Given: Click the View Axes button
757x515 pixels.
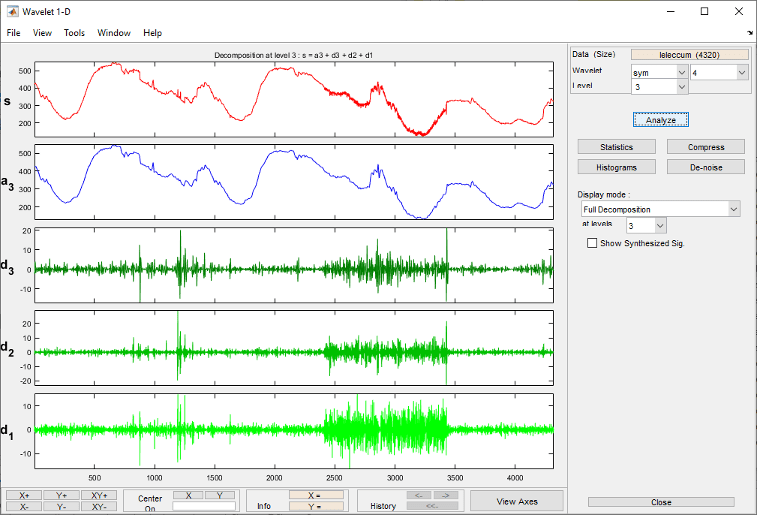Looking at the screenshot, I should [517, 500].
